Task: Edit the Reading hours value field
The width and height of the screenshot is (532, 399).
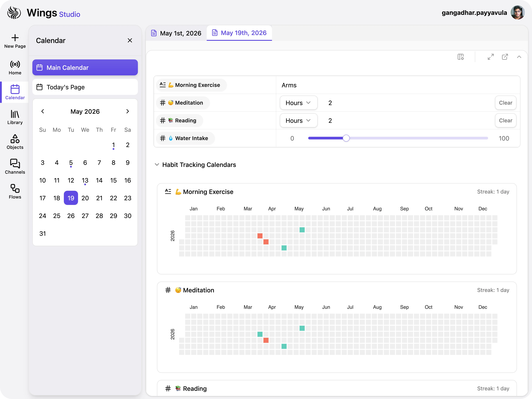Action: pos(330,121)
